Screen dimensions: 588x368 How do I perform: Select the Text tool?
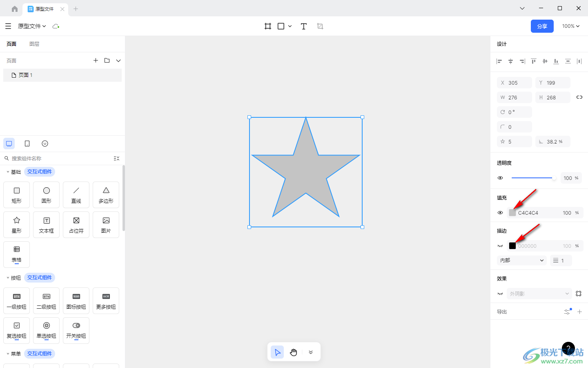[x=304, y=26]
